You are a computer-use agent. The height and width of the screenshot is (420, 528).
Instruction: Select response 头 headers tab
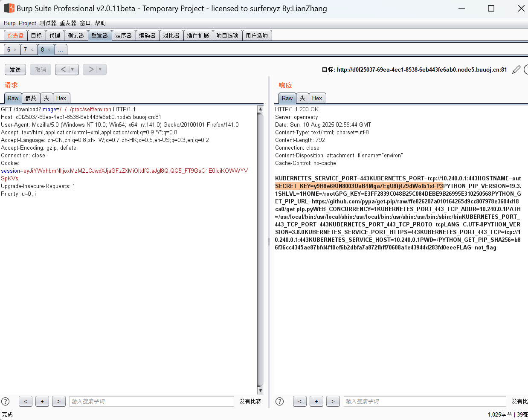[302, 98]
